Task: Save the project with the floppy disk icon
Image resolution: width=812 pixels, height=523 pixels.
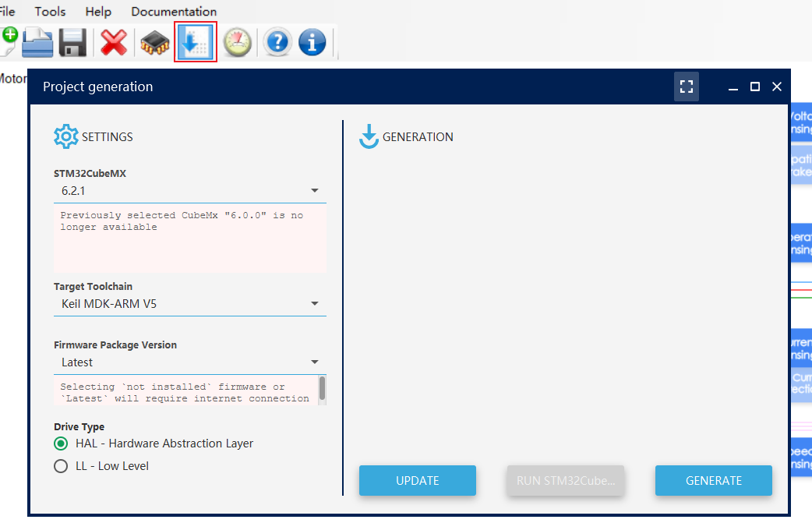Action: coord(72,42)
